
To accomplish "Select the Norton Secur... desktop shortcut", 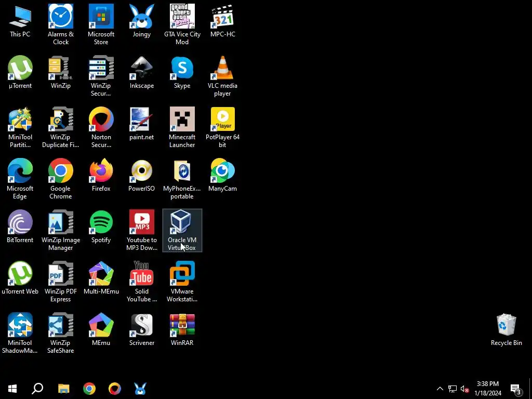I will [101, 128].
